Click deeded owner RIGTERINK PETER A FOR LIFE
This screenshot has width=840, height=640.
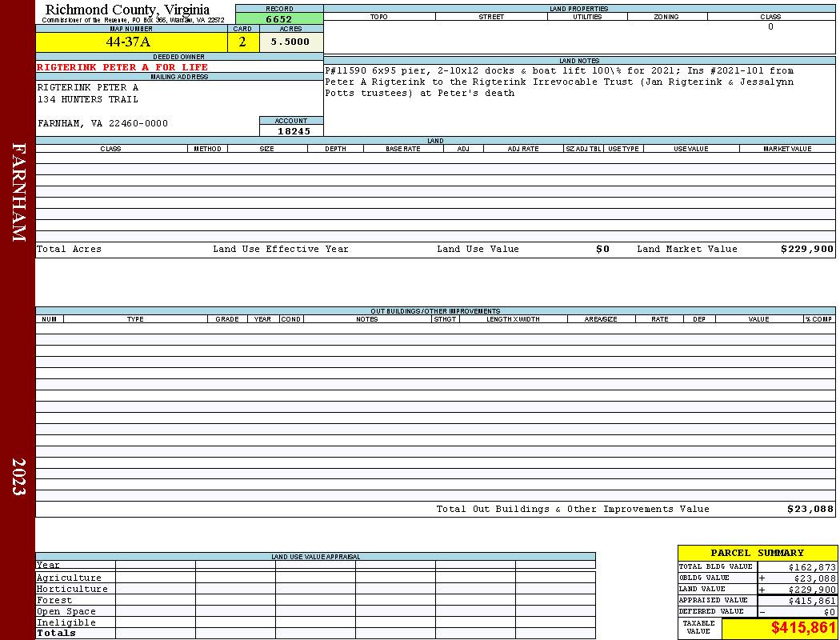click(x=122, y=67)
